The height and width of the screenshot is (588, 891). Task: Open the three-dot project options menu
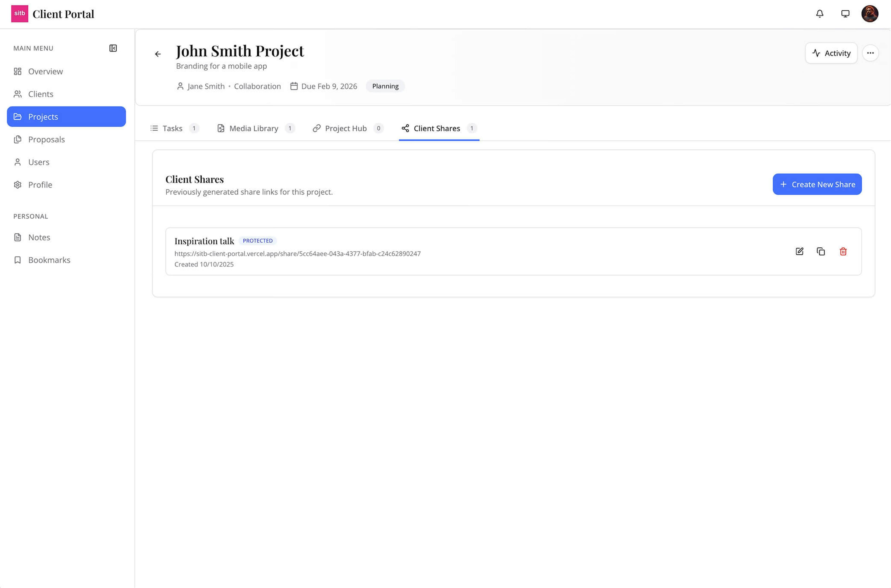coord(871,53)
